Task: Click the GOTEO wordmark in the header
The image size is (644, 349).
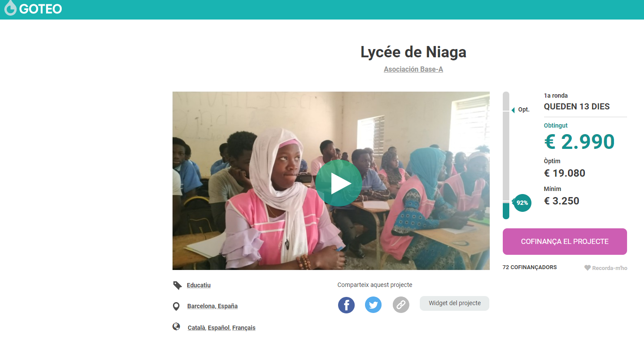Action: point(40,9)
